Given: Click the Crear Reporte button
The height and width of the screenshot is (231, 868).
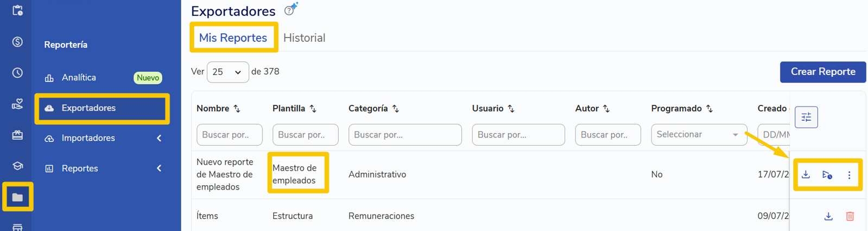Looking at the screenshot, I should [823, 72].
